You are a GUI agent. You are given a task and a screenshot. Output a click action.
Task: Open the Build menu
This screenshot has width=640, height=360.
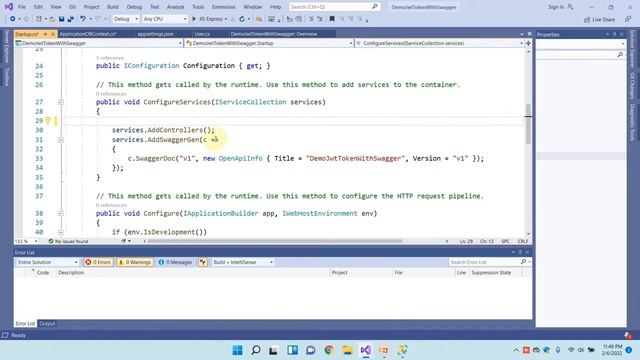click(113, 7)
